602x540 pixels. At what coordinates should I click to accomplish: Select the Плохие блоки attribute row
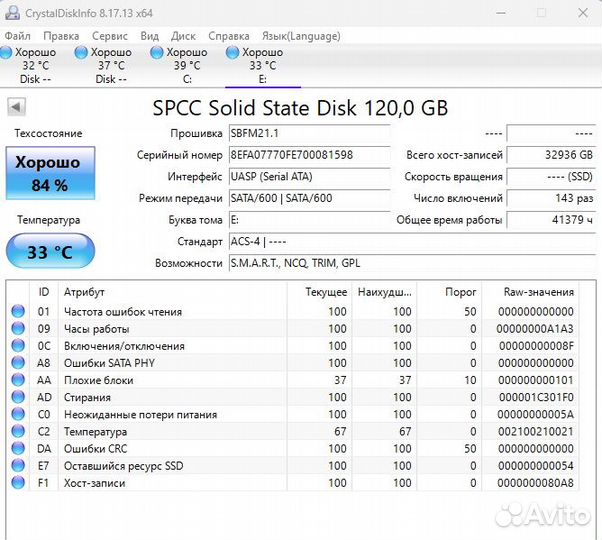pos(293,380)
